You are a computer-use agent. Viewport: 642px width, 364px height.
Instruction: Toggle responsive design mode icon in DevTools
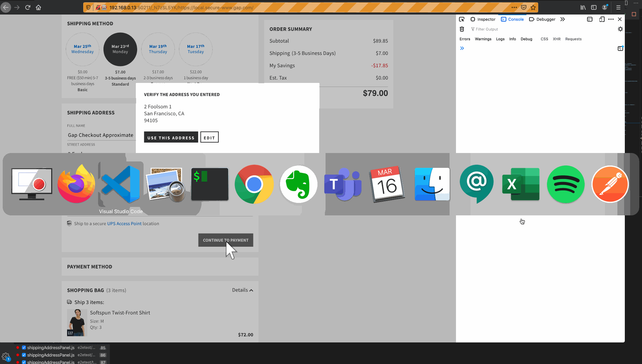pos(602,19)
